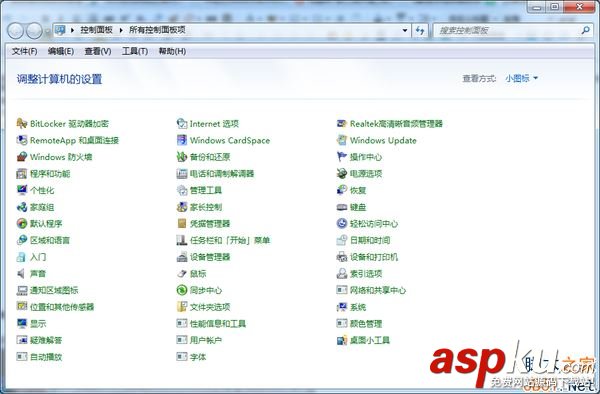
Task: Open the 查看(V) menu
Action: pyautogui.click(x=98, y=51)
